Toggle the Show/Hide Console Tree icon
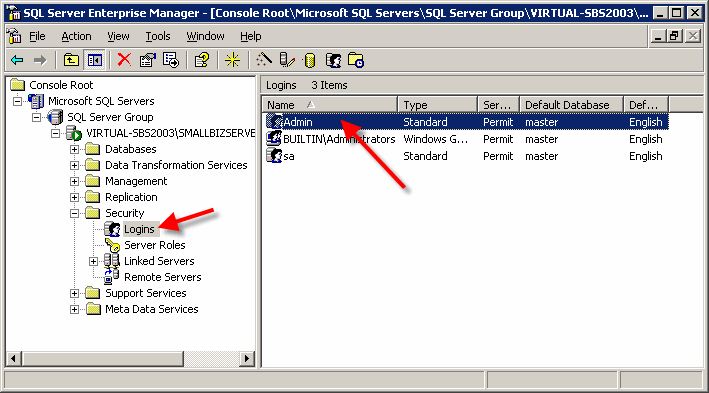Screen dimensions: 709x393 pos(95,60)
